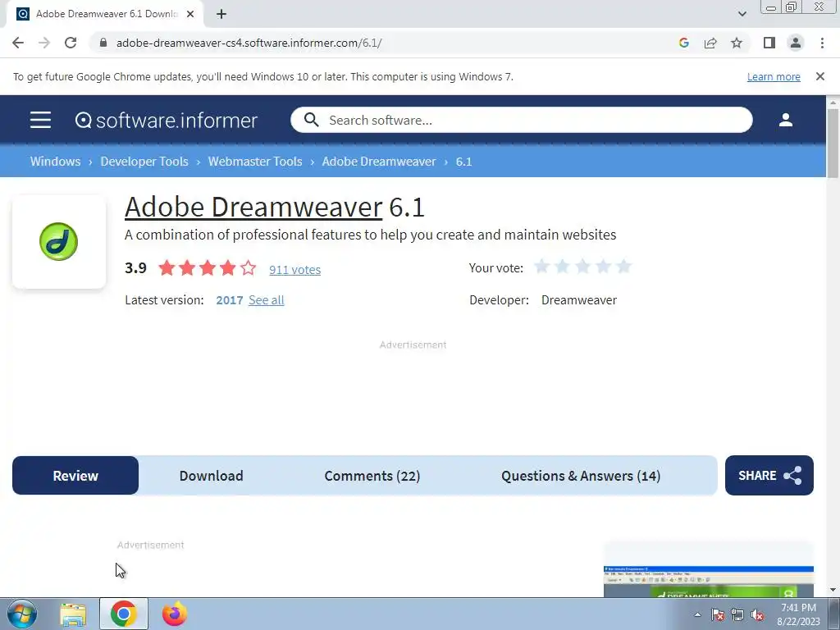This screenshot has width=840, height=630.
Task: Go to Windows breadcrumb
Action: [55, 162]
